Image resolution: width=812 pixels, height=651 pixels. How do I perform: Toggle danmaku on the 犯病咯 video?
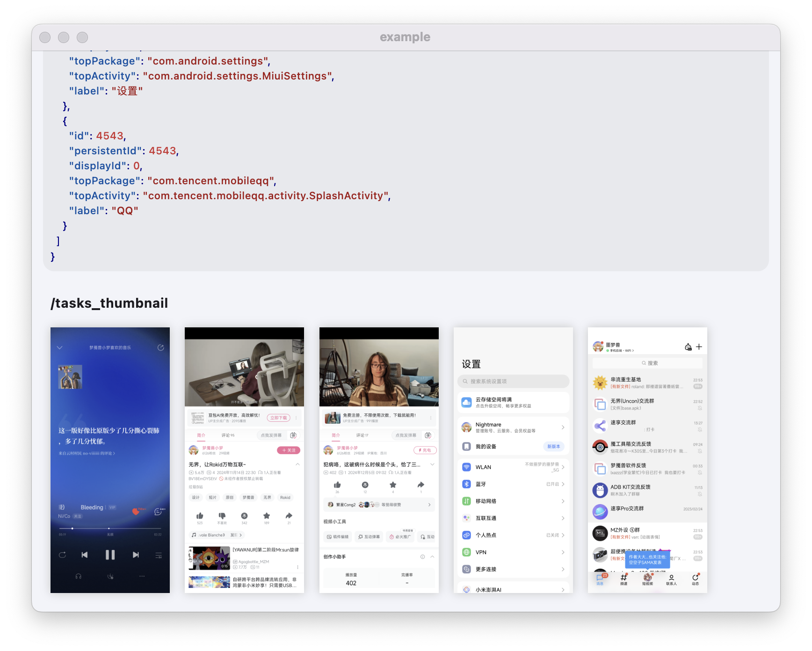click(x=428, y=435)
